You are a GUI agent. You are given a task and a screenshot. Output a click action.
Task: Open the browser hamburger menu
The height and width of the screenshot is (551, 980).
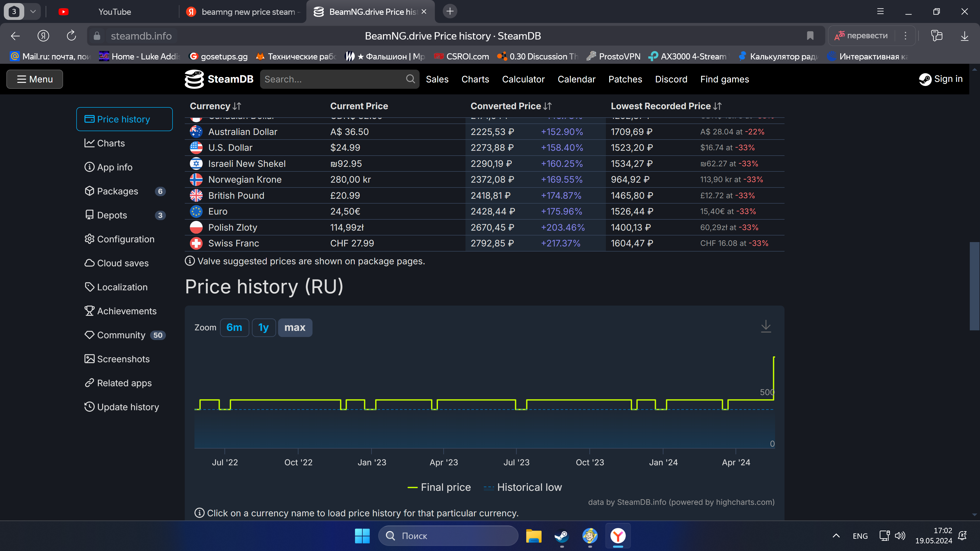880,11
